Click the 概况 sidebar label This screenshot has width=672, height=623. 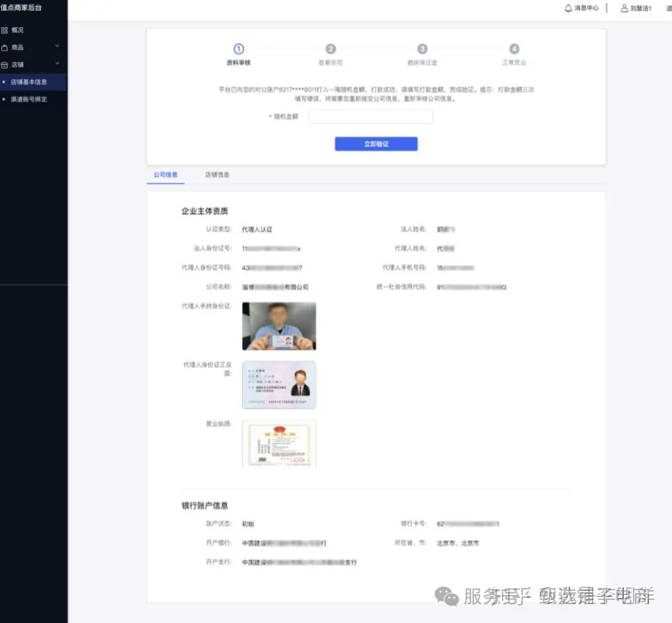click(17, 30)
